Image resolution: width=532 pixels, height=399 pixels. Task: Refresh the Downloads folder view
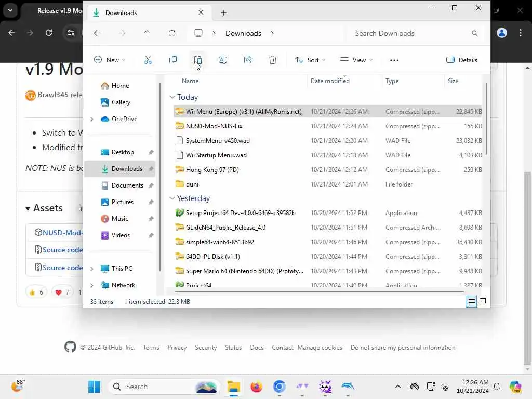(172, 33)
